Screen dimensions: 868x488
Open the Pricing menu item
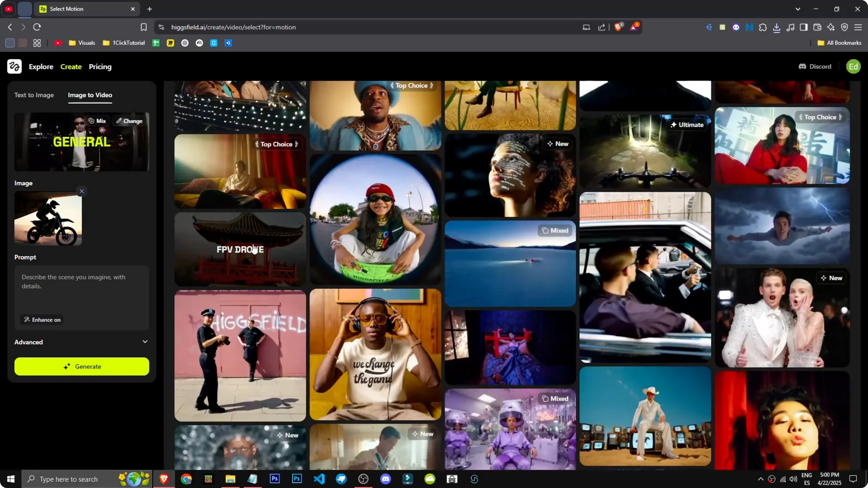point(100,66)
